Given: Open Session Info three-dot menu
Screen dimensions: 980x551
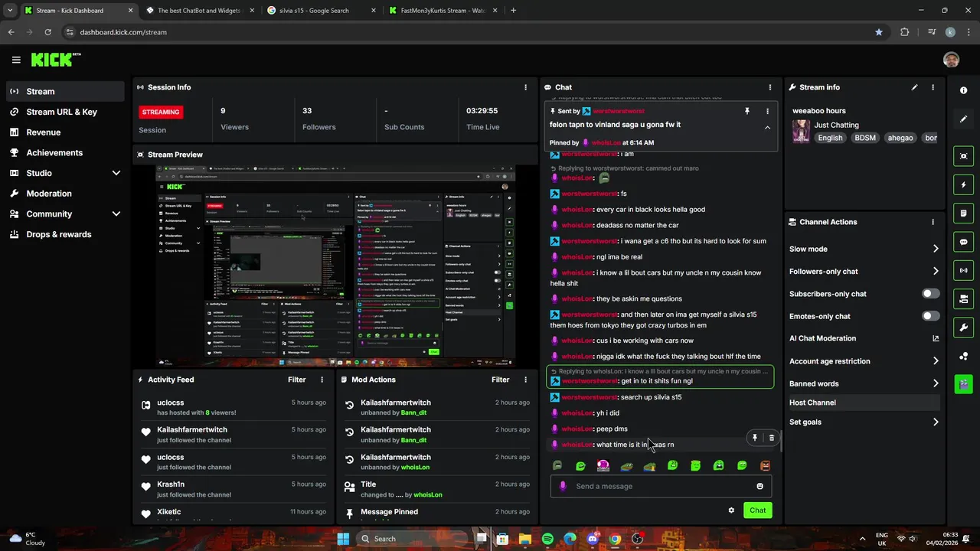Looking at the screenshot, I should 525,87.
